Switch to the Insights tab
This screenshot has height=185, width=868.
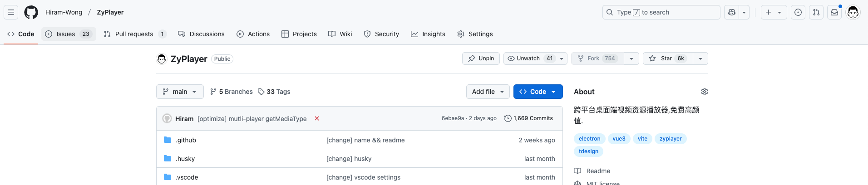[428, 34]
